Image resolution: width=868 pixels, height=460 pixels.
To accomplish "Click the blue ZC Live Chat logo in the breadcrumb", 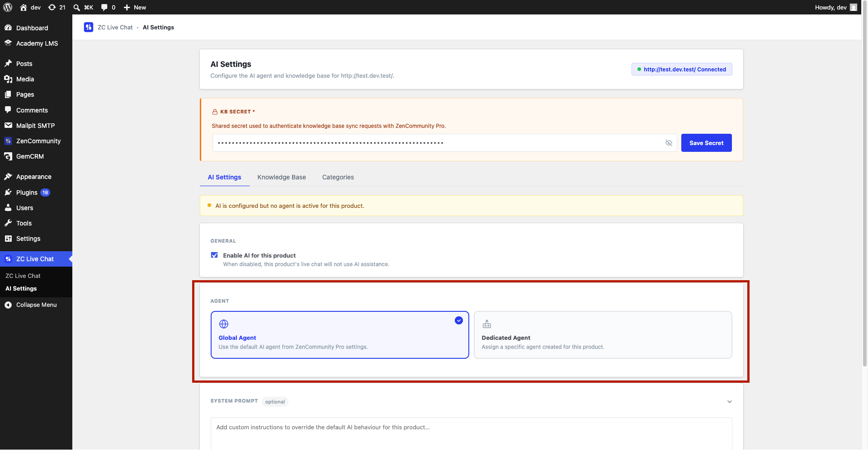I will (89, 27).
